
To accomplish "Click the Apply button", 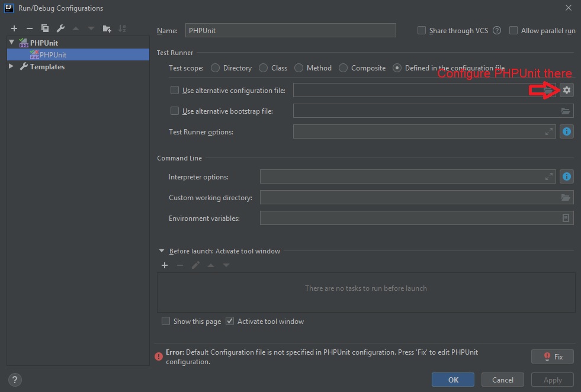I will 553,380.
